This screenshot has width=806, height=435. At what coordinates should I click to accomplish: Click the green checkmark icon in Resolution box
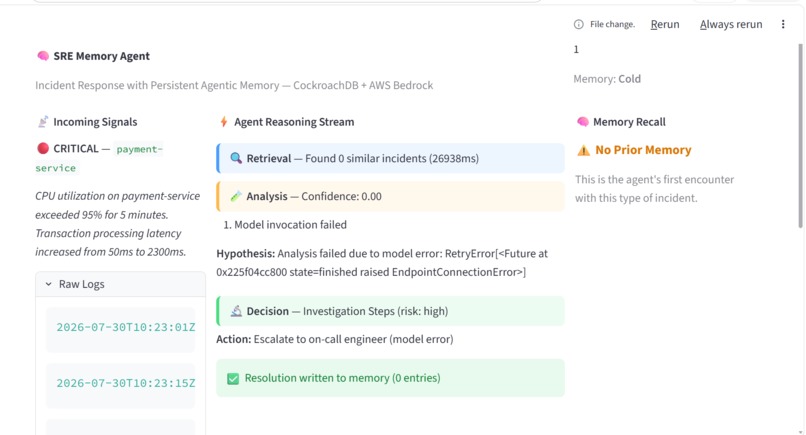coord(233,378)
